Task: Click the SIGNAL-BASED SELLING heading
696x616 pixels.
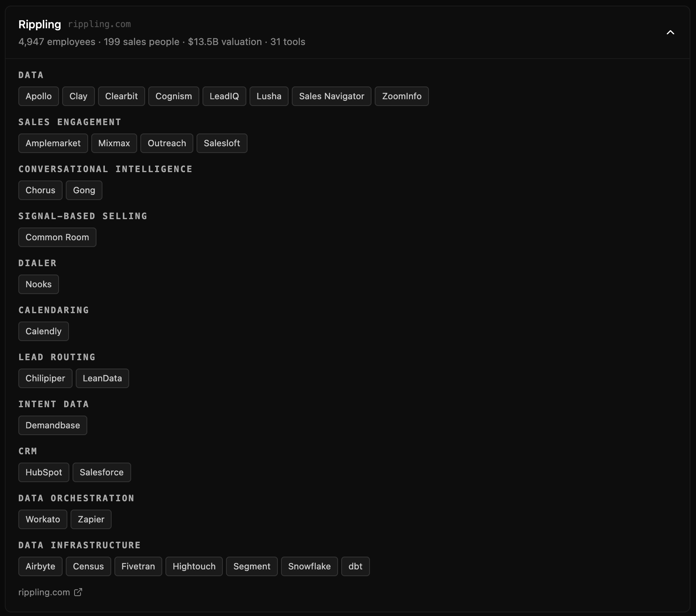Action: pyautogui.click(x=83, y=216)
